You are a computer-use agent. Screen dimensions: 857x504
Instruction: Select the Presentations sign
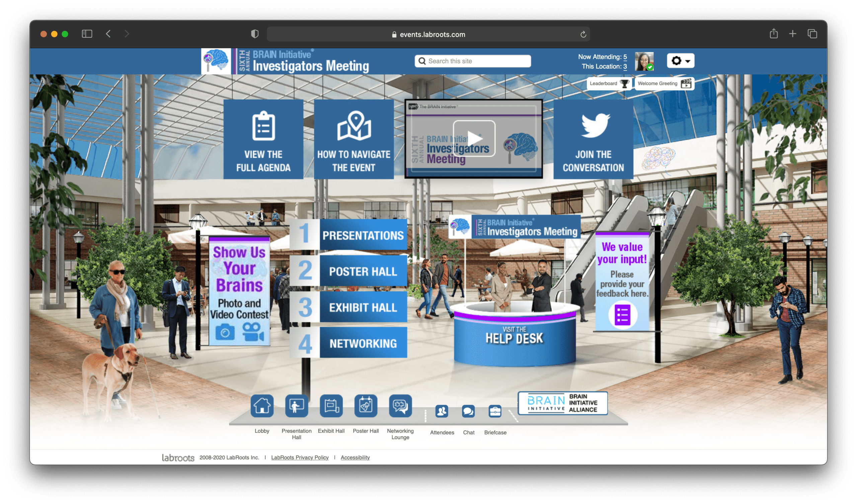(348, 235)
